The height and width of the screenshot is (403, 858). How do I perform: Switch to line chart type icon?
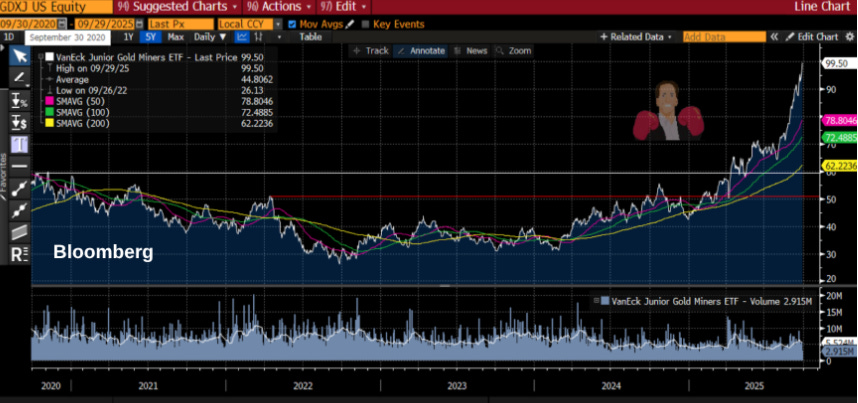(x=242, y=37)
